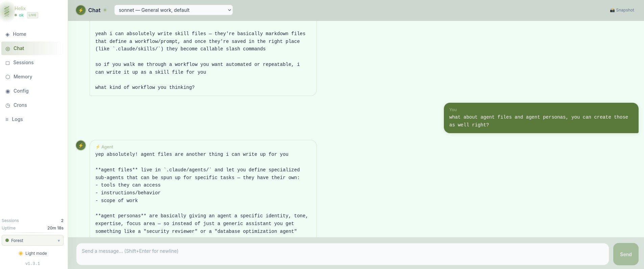Click the 'You' label in user message
644x269 pixels.
tap(453, 110)
